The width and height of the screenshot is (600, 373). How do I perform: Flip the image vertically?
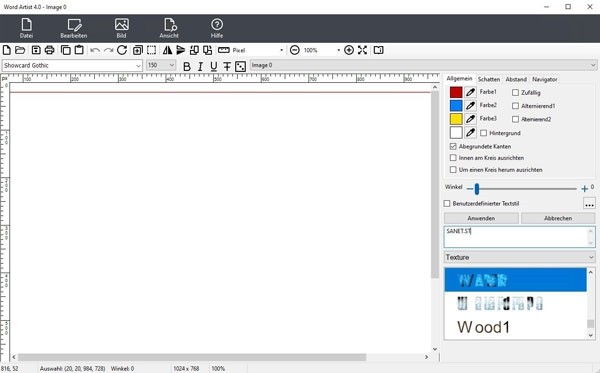click(181, 50)
